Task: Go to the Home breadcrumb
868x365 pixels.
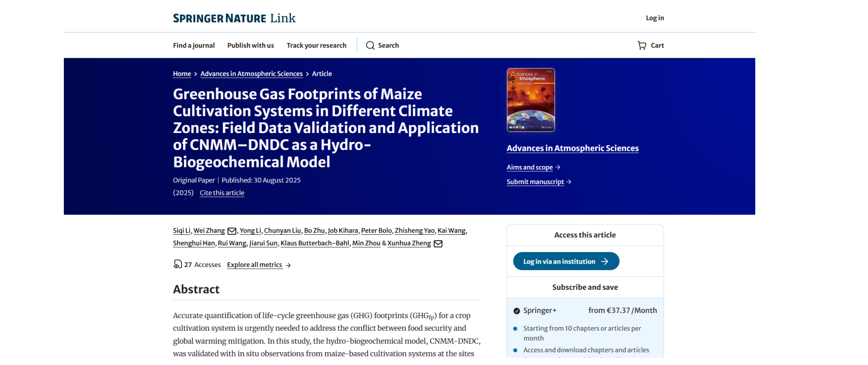Action: [182, 74]
